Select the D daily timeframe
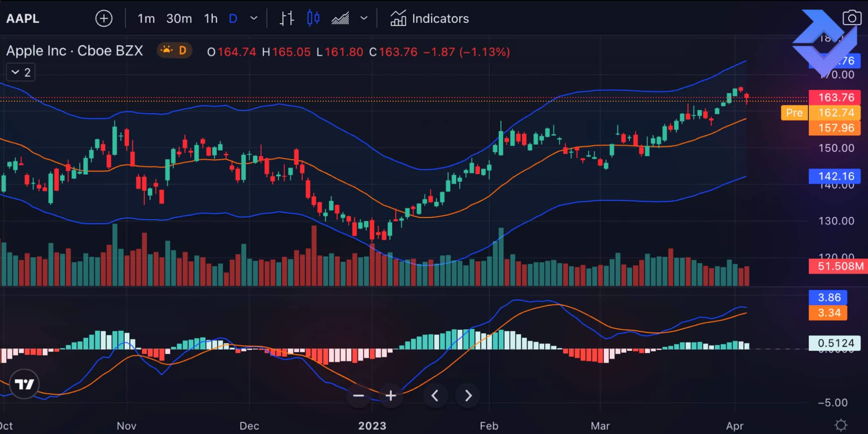Image resolution: width=868 pixels, height=434 pixels. [233, 19]
